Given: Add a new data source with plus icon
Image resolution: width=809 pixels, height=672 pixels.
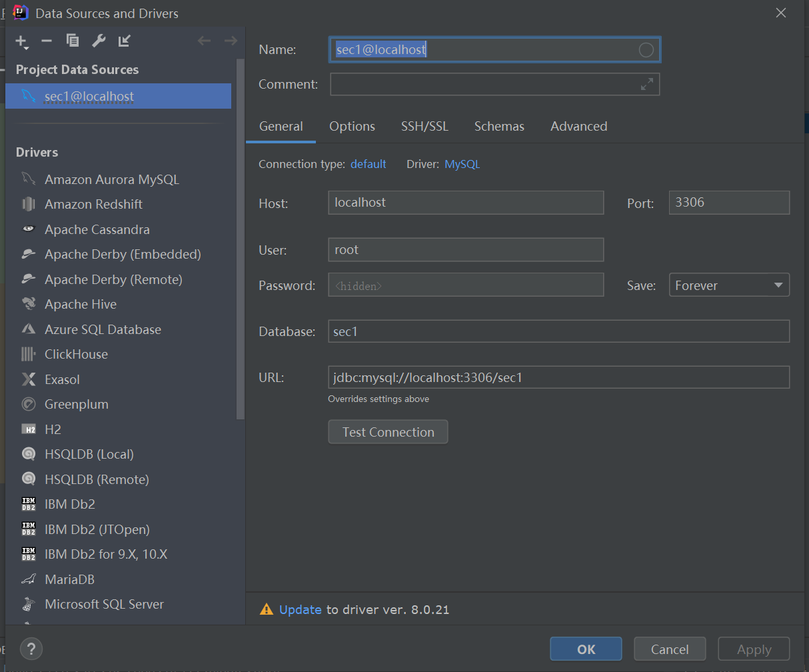Looking at the screenshot, I should point(21,41).
